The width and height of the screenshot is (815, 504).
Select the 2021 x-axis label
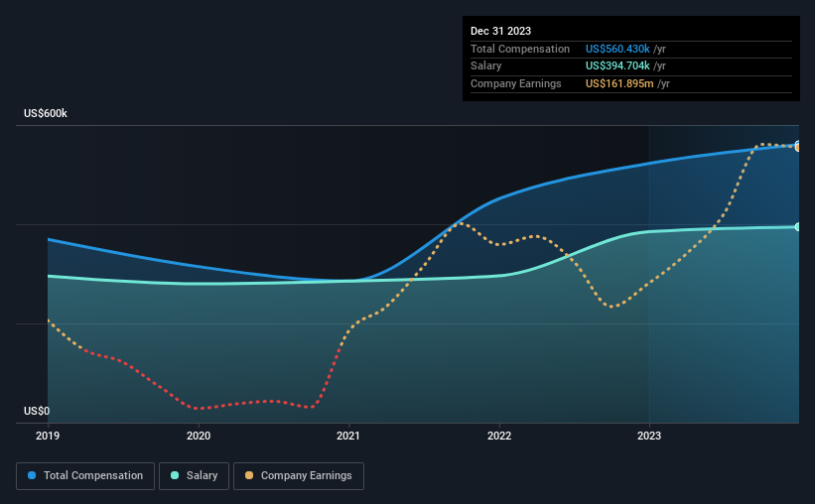pos(348,436)
